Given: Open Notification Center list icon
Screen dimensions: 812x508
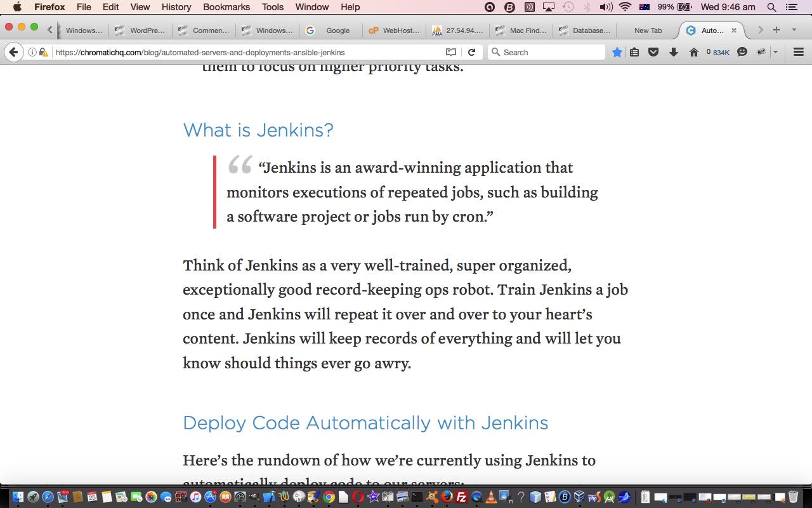Looking at the screenshot, I should [x=791, y=7].
